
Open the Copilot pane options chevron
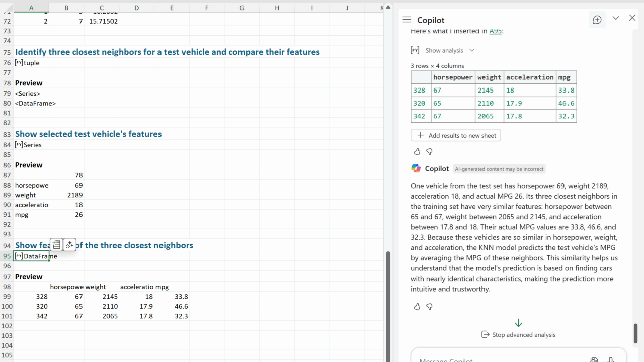(x=616, y=18)
